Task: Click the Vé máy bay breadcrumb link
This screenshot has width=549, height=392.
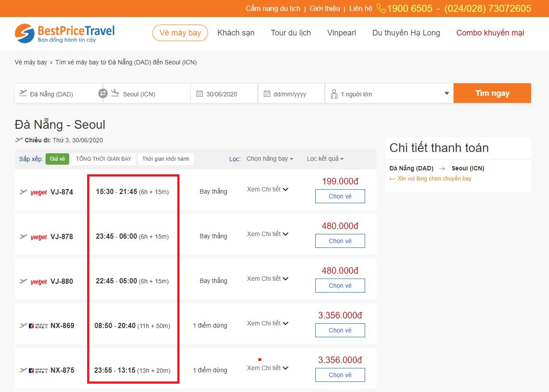Action: [31, 62]
